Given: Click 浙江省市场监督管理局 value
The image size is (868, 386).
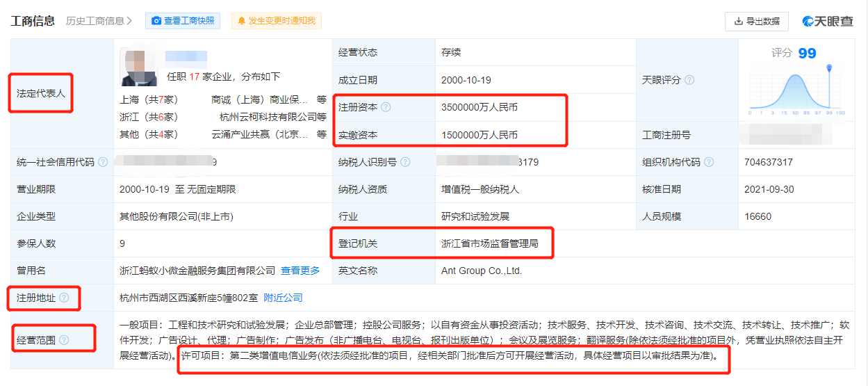Looking at the screenshot, I should click(490, 243).
